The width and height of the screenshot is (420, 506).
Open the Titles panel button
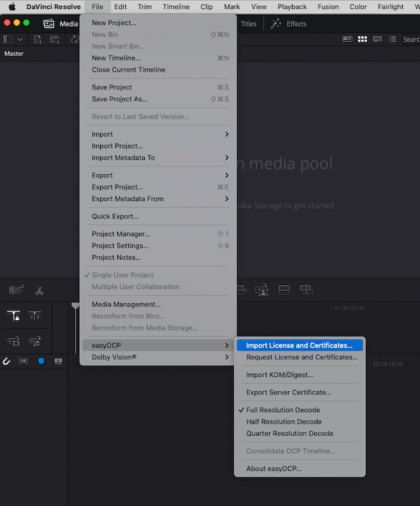click(x=249, y=24)
